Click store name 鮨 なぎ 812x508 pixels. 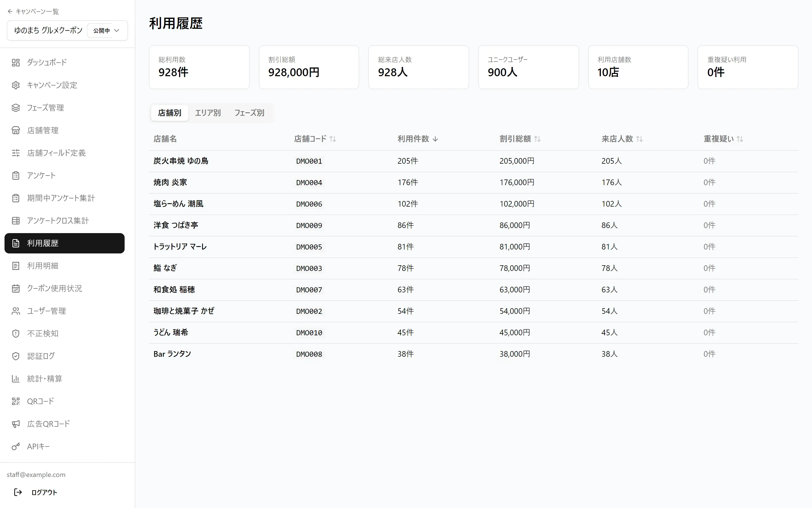pos(165,268)
